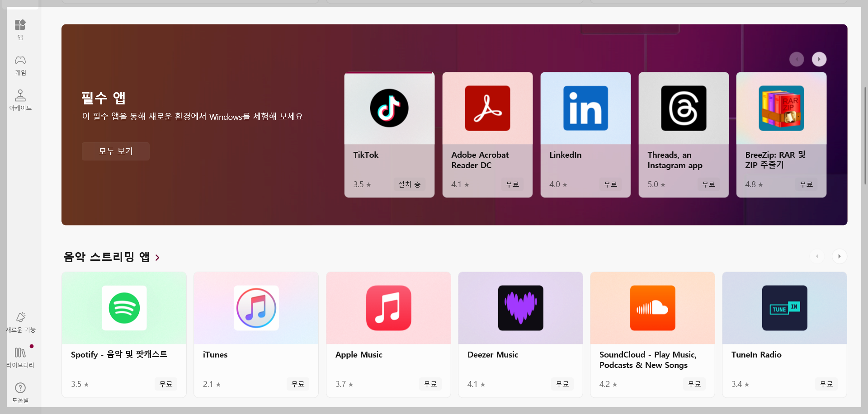Show previous 필수 앱 carousel items
This screenshot has width=868, height=414.
click(x=797, y=59)
